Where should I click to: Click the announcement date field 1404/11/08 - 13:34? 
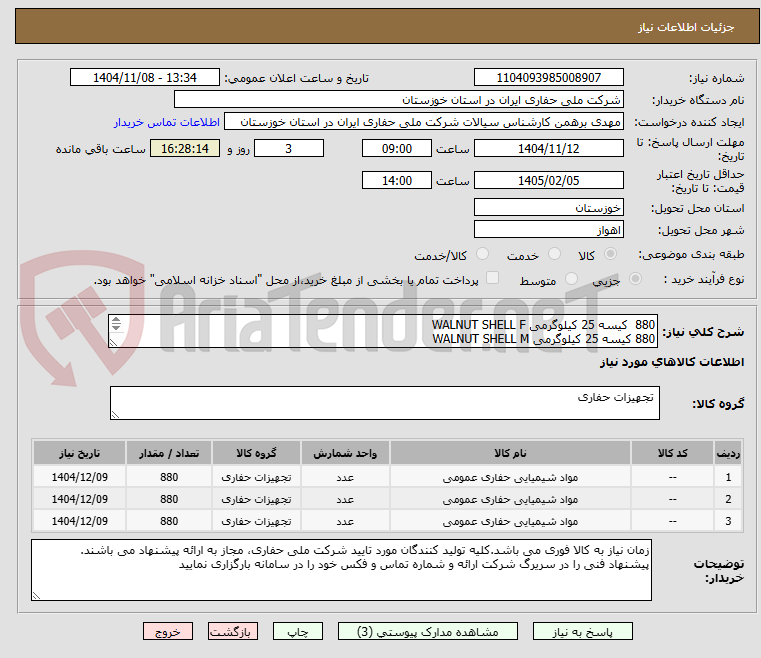145,78
